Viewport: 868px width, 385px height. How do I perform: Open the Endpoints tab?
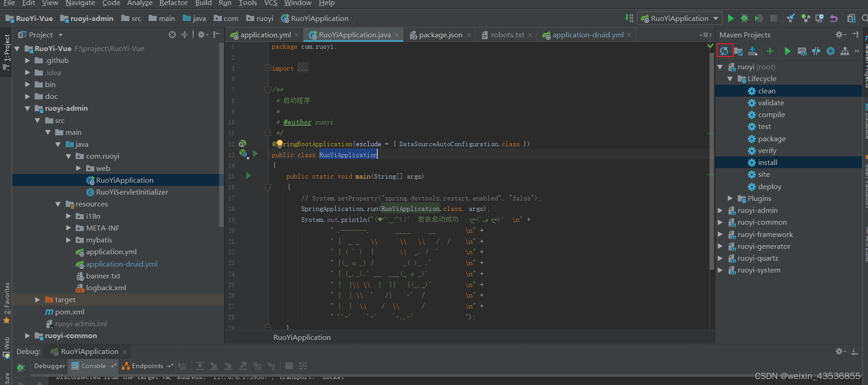pos(147,366)
